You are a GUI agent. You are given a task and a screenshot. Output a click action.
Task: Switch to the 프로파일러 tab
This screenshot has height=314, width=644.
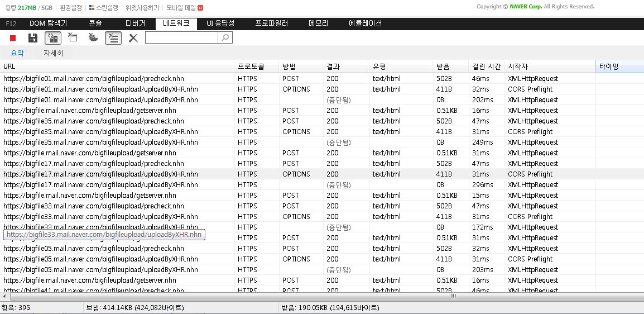271,23
